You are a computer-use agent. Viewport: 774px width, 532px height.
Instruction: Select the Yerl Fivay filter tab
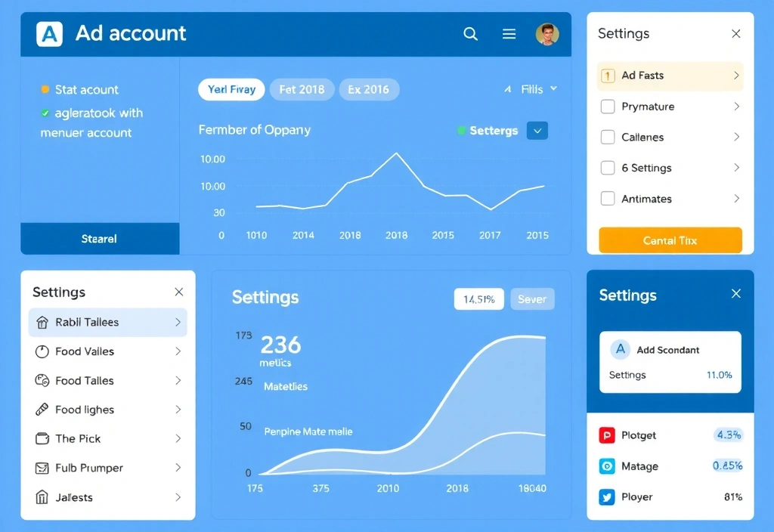click(231, 89)
